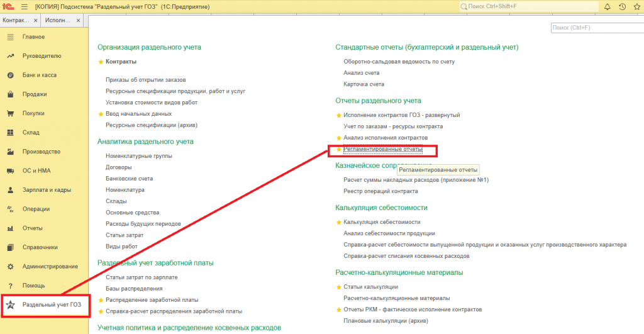
Task: Toggle star beside Распределение заработной платы
Action: tap(101, 300)
